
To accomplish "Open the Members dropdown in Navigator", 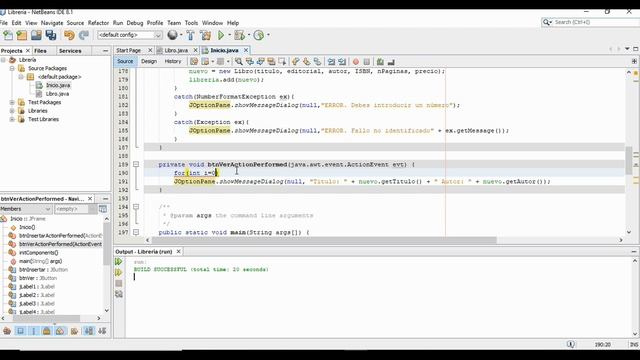I will pos(26,209).
